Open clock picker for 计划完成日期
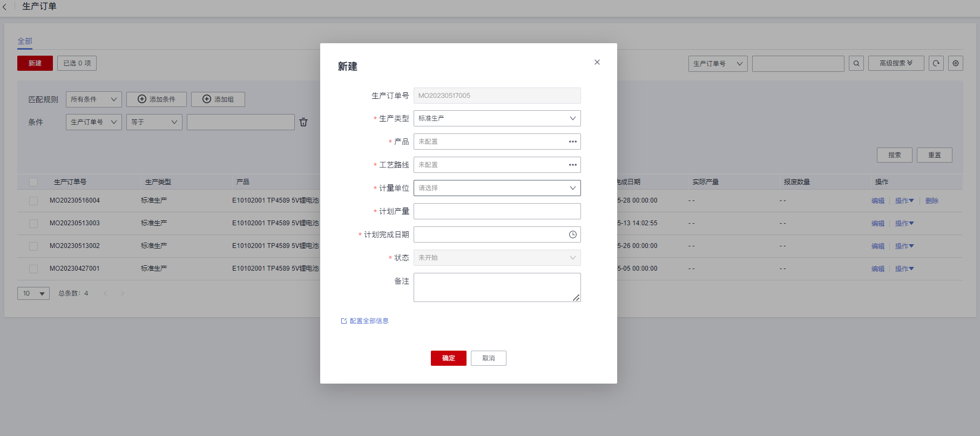Viewport: 980px width, 436px height. 573,234
